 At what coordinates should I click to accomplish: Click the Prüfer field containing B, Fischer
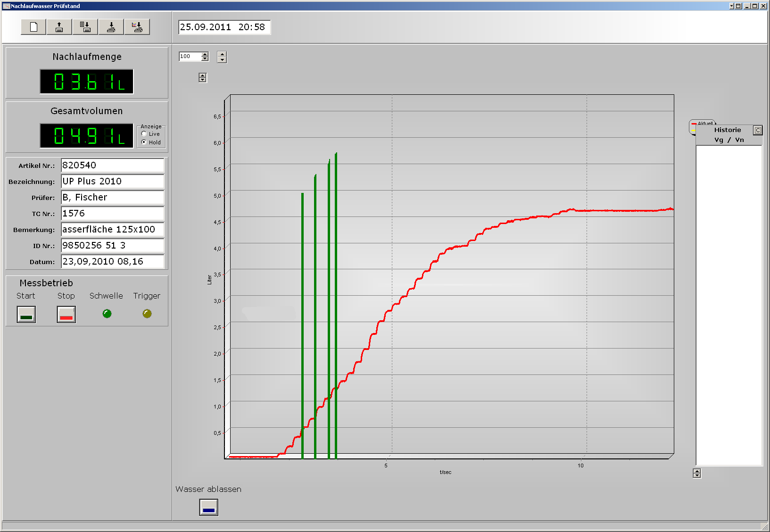(113, 198)
